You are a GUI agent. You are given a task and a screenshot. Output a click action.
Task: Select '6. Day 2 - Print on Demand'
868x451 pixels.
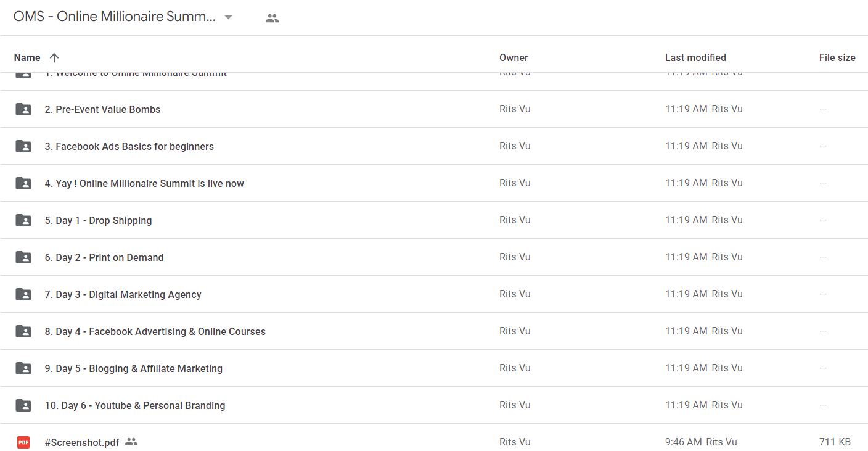click(x=104, y=257)
